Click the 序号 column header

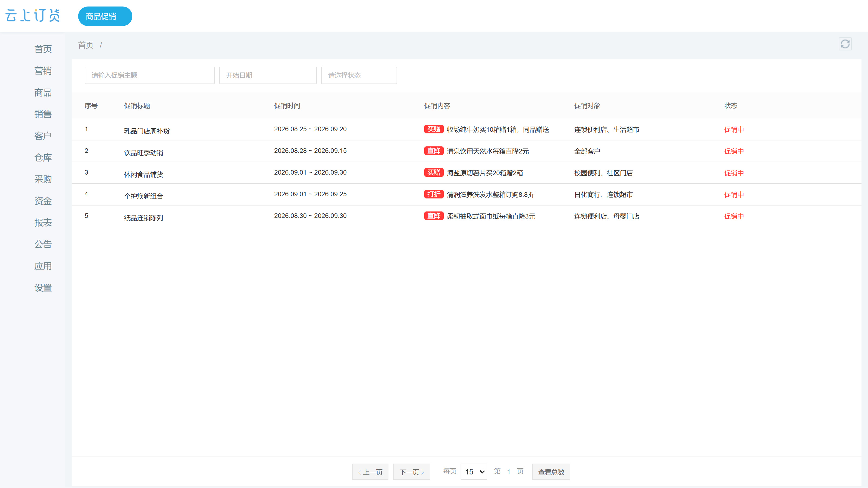(x=91, y=106)
